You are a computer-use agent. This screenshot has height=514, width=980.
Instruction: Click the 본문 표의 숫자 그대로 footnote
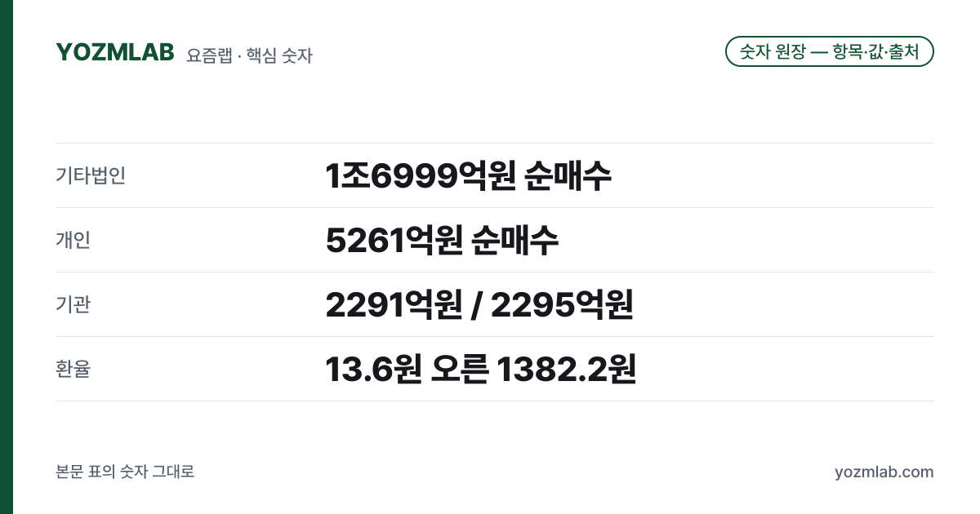click(125, 472)
